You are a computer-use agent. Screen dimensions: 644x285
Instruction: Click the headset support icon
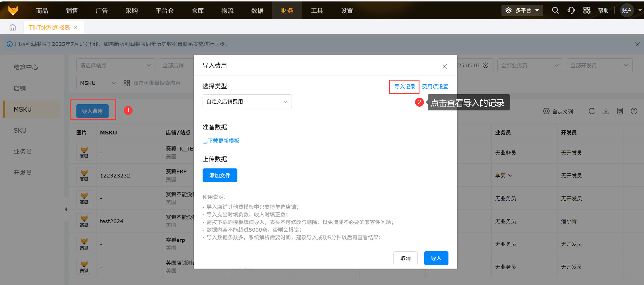pyautogui.click(x=571, y=11)
